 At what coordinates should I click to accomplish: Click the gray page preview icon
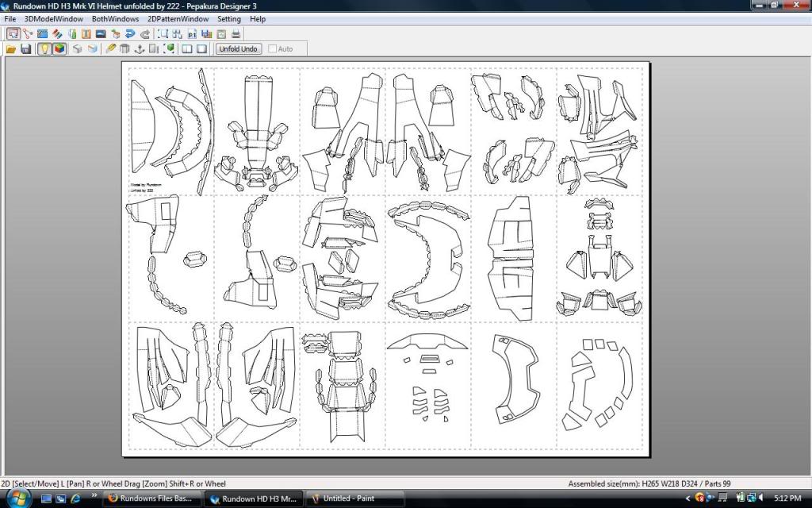pos(221,33)
